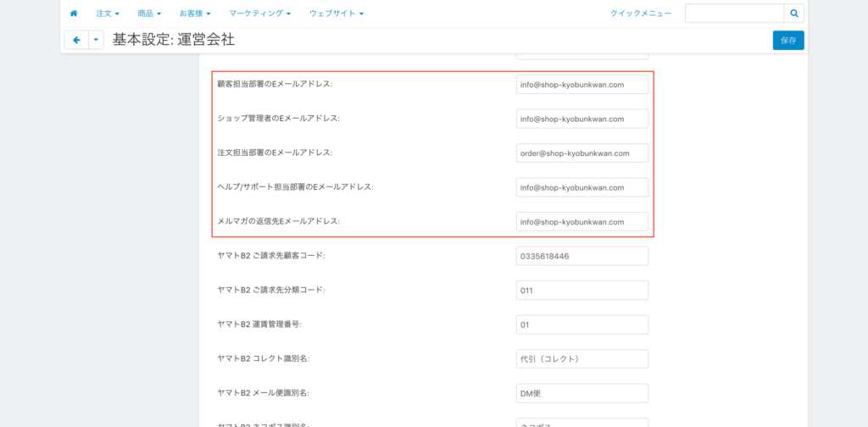Open the ウェブサイト menu
The image size is (868, 427).
pos(337,14)
